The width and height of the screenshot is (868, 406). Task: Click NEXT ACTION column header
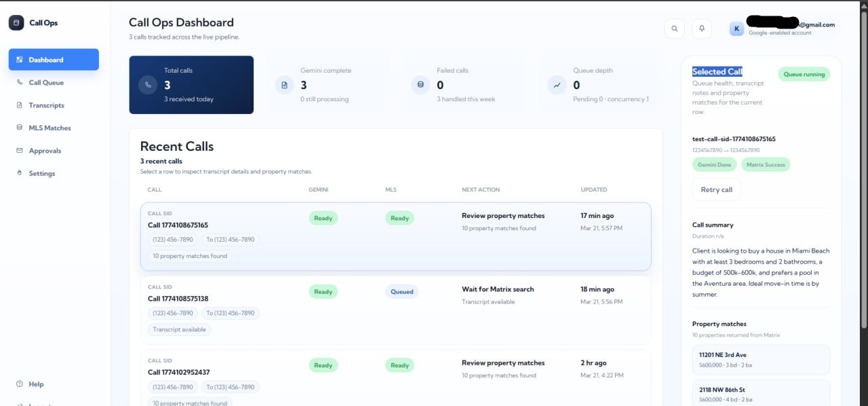[x=481, y=189]
